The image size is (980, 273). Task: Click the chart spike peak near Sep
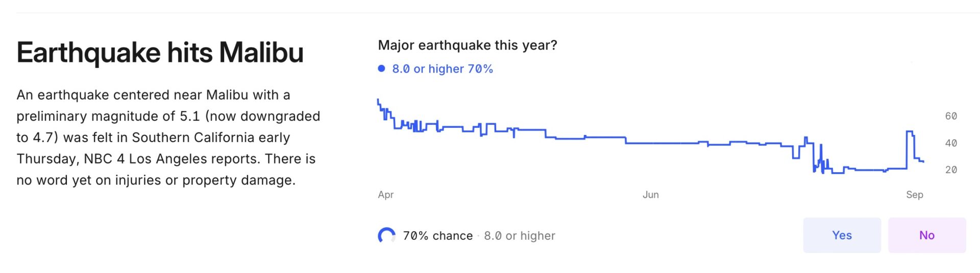[910, 132]
